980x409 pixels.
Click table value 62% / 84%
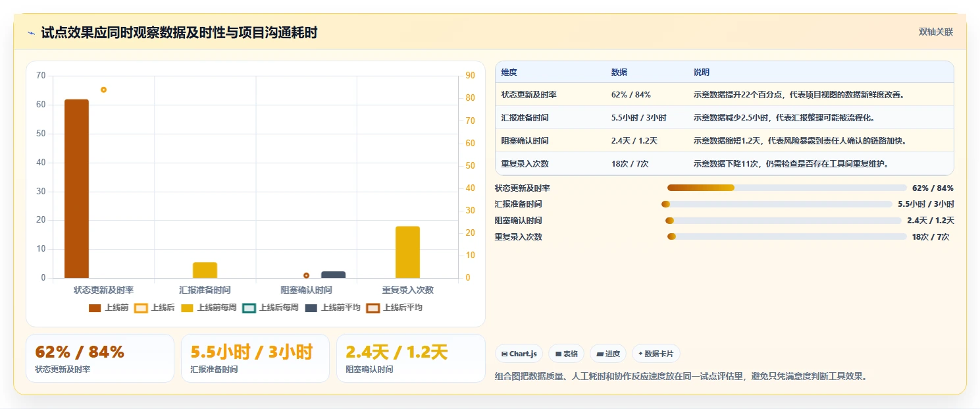click(x=631, y=95)
